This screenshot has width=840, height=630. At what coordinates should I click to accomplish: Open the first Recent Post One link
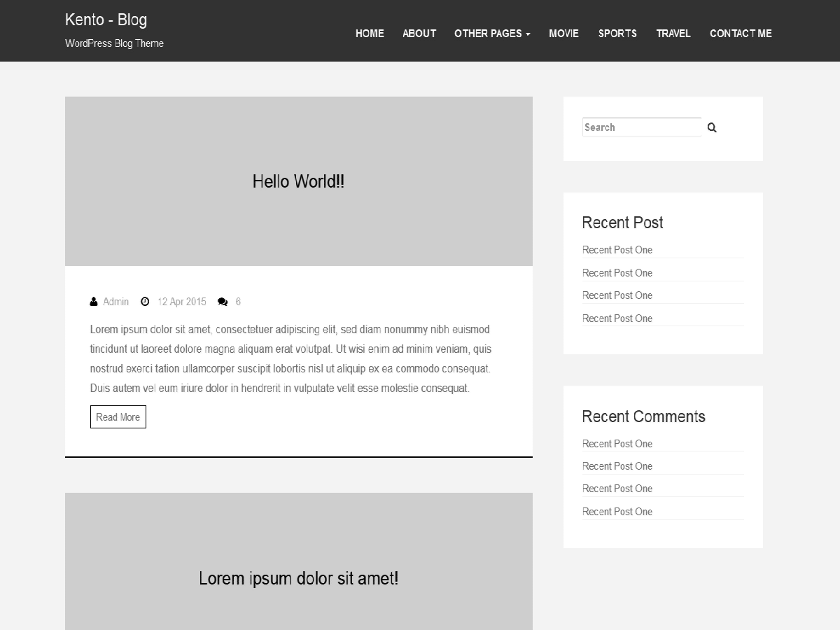(x=617, y=250)
